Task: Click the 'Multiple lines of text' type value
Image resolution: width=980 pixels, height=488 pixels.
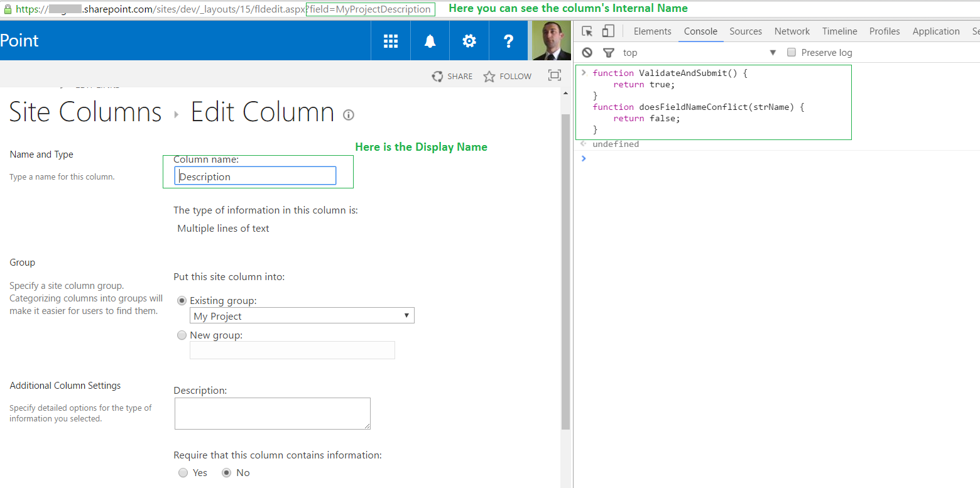Action: pos(223,228)
